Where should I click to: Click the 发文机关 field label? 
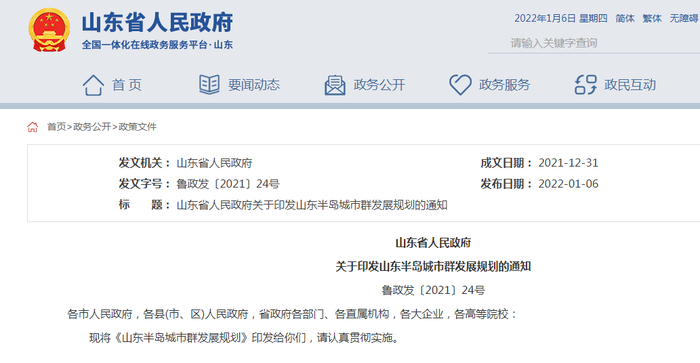pos(144,163)
